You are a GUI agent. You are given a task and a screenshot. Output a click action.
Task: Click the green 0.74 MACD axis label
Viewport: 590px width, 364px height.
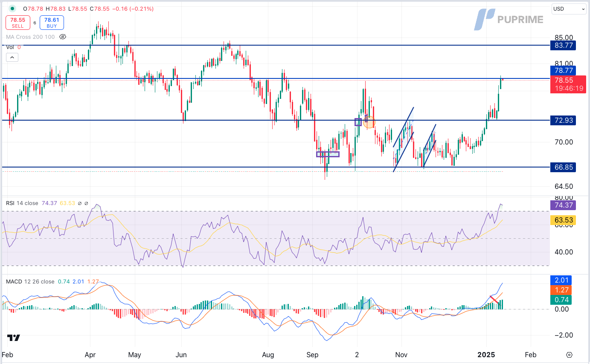click(x=561, y=300)
